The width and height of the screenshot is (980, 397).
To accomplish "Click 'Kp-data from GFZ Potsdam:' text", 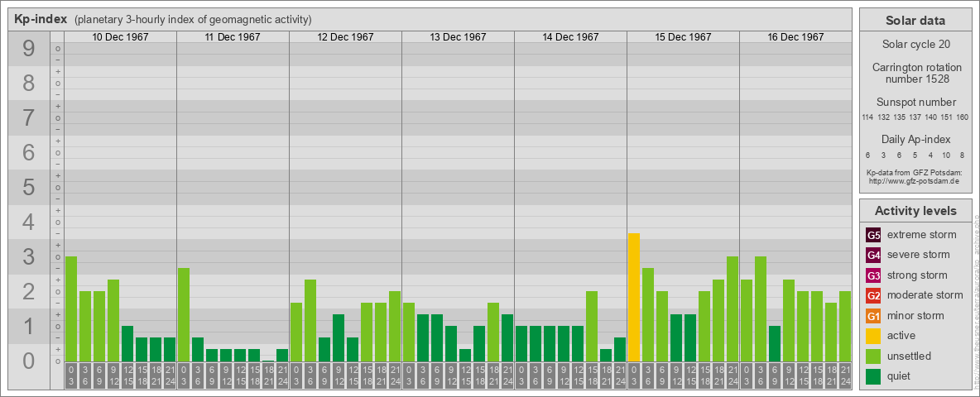I will [x=913, y=172].
